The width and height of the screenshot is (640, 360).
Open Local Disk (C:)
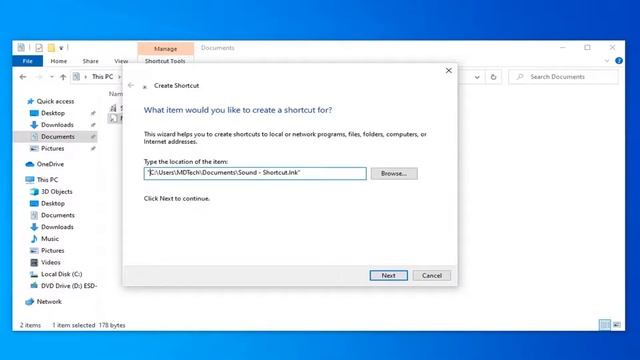pyautogui.click(x=61, y=274)
